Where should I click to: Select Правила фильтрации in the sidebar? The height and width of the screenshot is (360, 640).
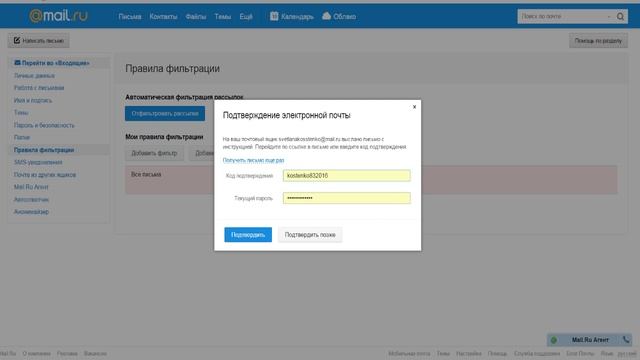[44, 150]
